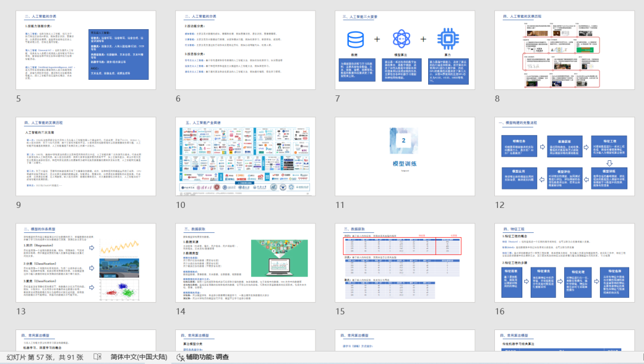Image resolution: width=644 pixels, height=364 pixels.
Task: Select slide 16 feature engineering steps
Action: 565,263
